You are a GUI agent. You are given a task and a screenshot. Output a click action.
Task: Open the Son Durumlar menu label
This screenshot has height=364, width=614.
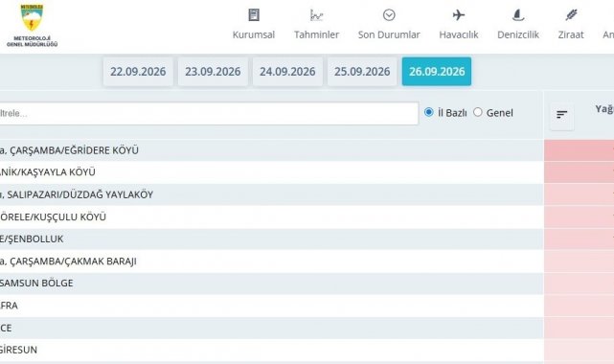pyautogui.click(x=389, y=34)
